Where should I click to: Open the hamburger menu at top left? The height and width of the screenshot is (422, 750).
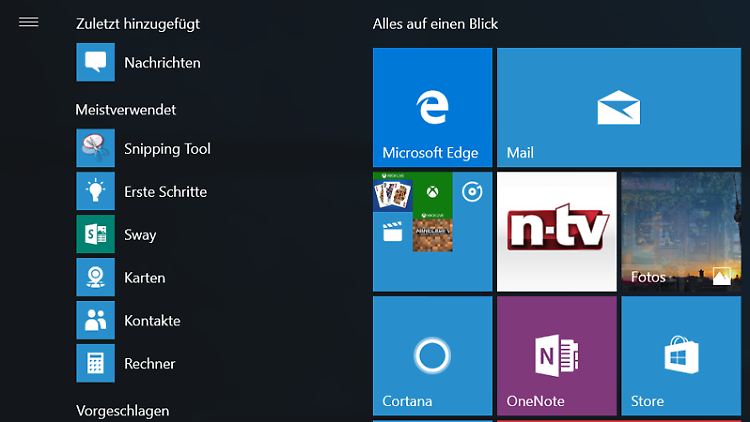pos(29,22)
